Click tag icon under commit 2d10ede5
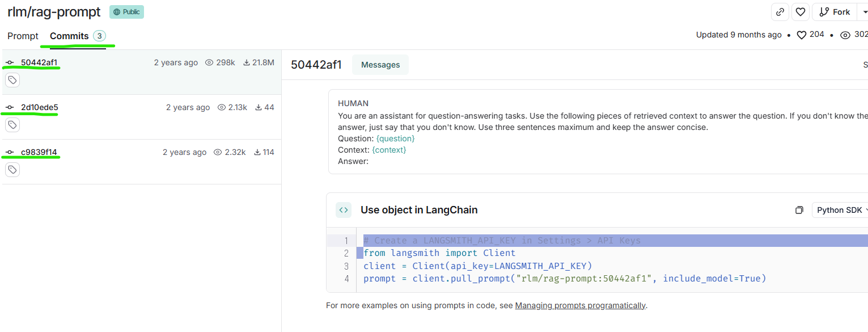Image resolution: width=868 pixels, height=332 pixels. (12, 125)
